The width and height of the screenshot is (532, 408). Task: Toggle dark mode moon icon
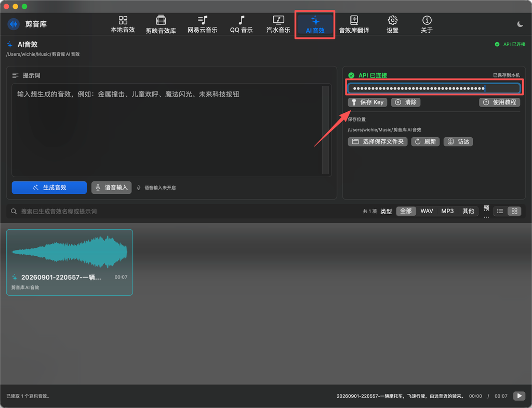pos(520,24)
